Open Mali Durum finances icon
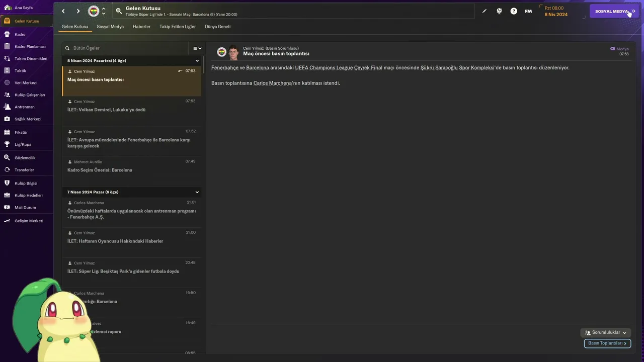Image resolution: width=644 pixels, height=362 pixels. tap(7, 207)
